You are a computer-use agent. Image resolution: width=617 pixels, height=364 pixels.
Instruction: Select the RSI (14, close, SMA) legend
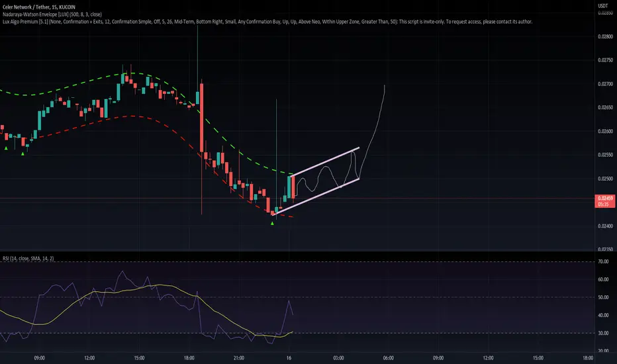coord(28,259)
